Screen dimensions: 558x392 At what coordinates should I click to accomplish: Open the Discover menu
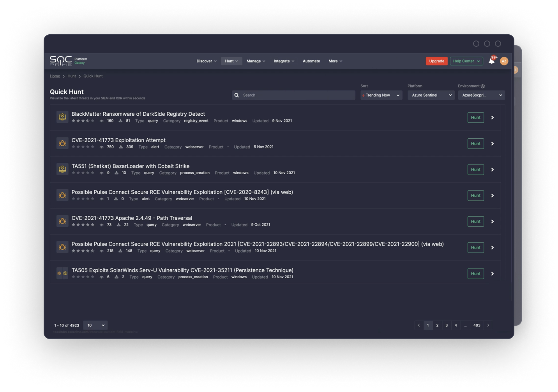point(206,61)
